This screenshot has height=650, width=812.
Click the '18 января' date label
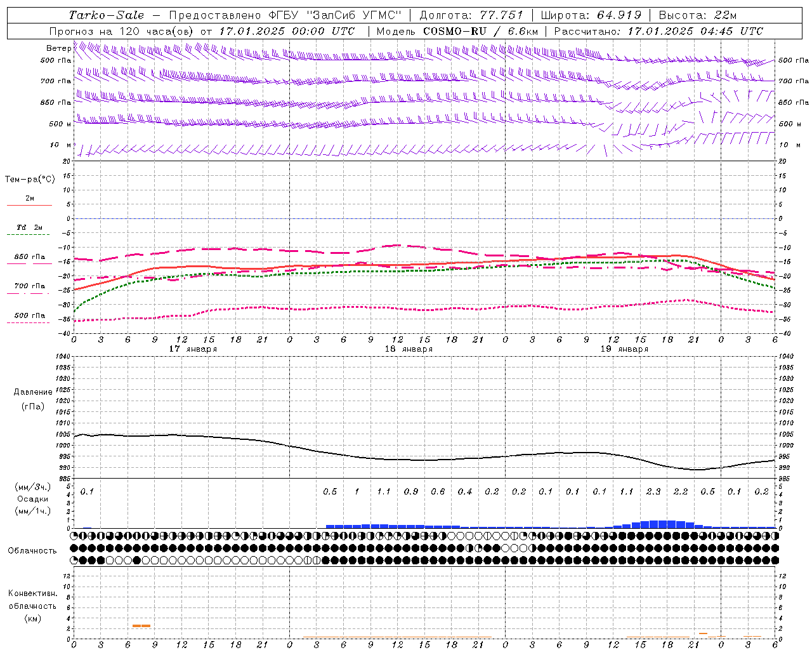click(409, 349)
